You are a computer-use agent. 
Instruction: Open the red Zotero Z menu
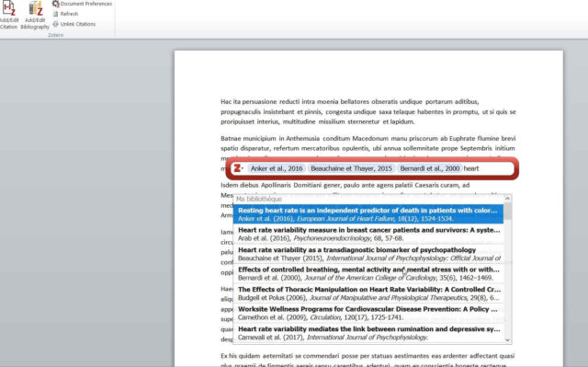coord(238,168)
